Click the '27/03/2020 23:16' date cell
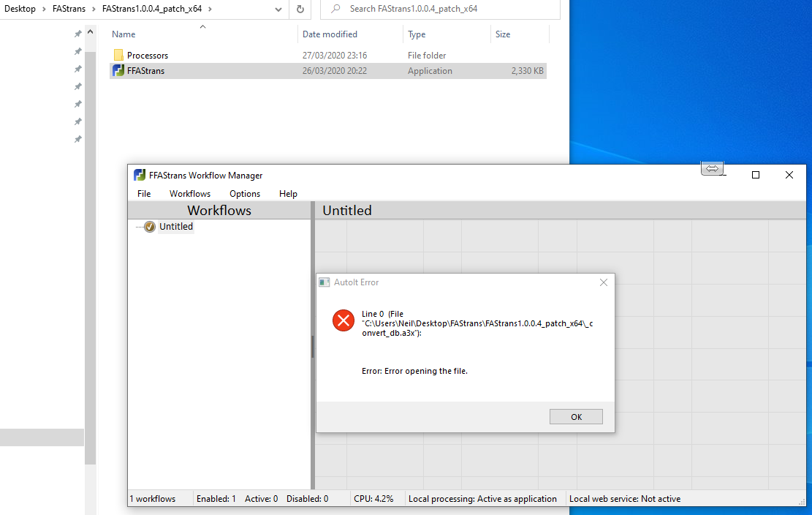The height and width of the screenshot is (515, 812). [335, 56]
